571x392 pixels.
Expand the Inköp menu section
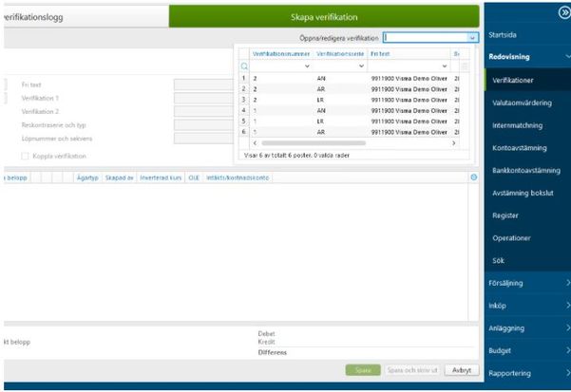(x=567, y=305)
